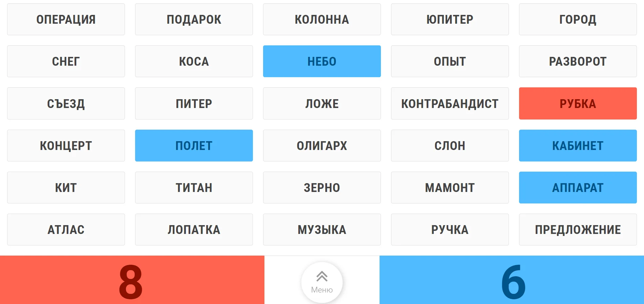Select the word ОПЕРАЦИЯ

click(66, 19)
